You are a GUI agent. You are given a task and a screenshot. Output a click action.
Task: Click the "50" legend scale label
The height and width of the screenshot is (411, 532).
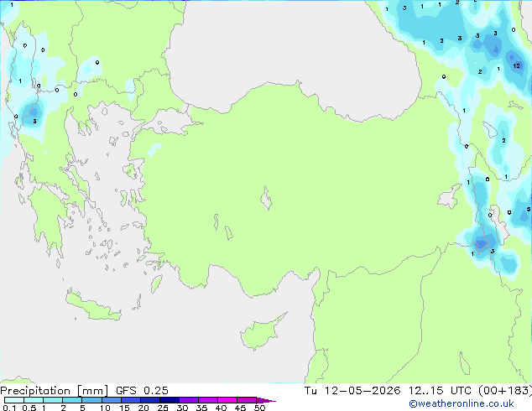click(x=259, y=408)
